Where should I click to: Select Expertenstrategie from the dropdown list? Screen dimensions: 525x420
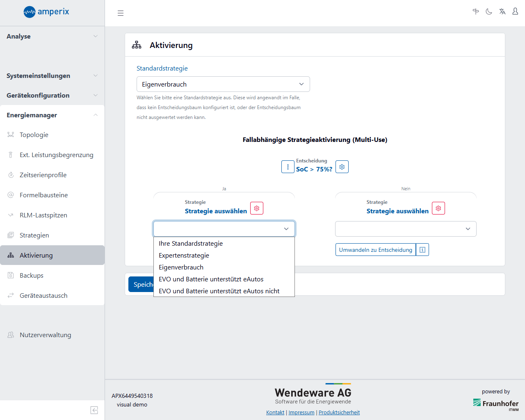184,256
